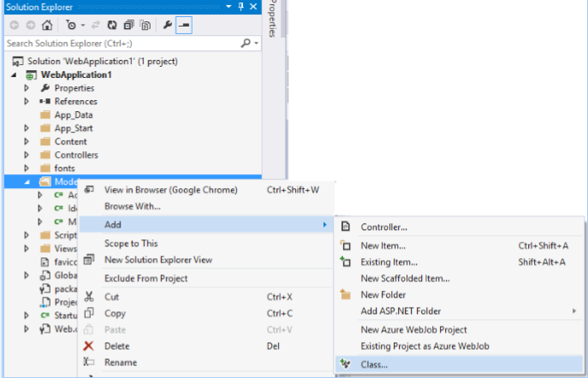Click the Search Solution Explorer input field

click(x=122, y=44)
